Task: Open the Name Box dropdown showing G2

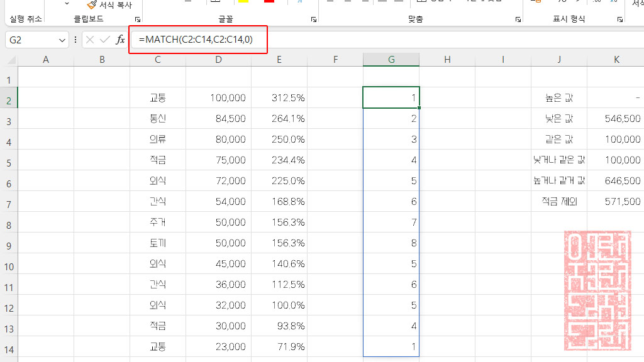Action: point(64,39)
